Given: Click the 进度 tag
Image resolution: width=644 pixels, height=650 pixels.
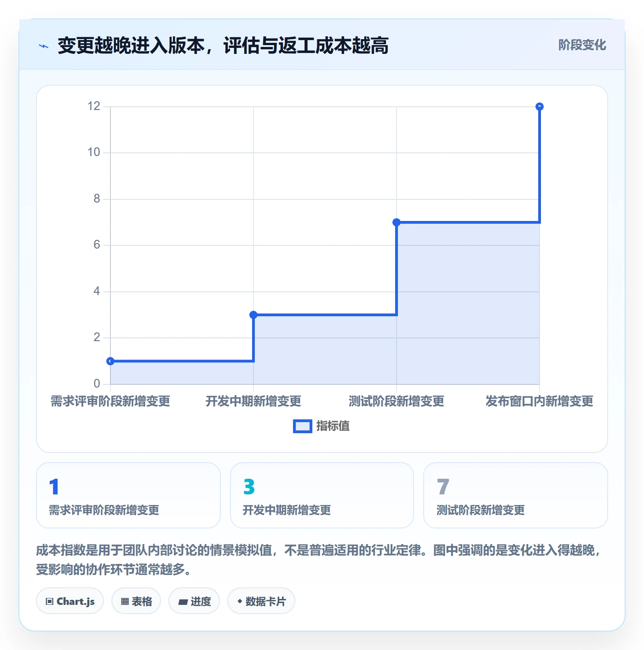Looking at the screenshot, I should point(194,601).
